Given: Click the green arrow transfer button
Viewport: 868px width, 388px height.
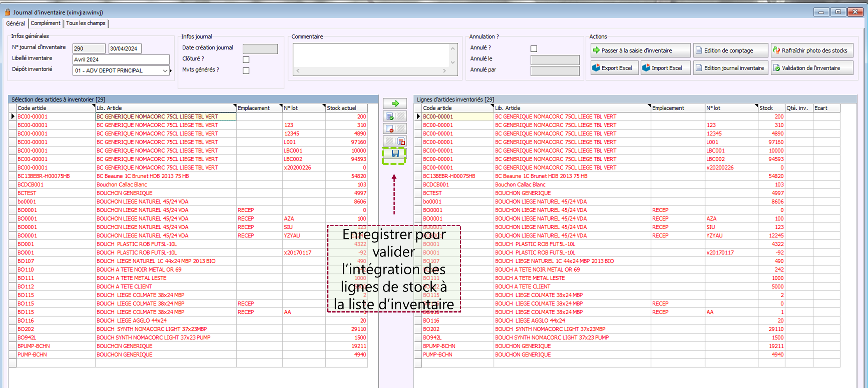Looking at the screenshot, I should tap(395, 104).
